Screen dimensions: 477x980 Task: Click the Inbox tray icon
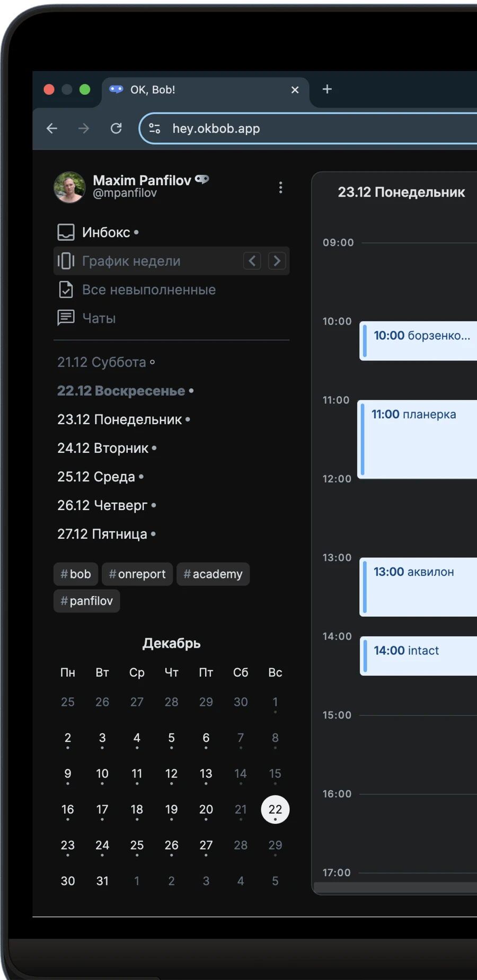coord(66,232)
